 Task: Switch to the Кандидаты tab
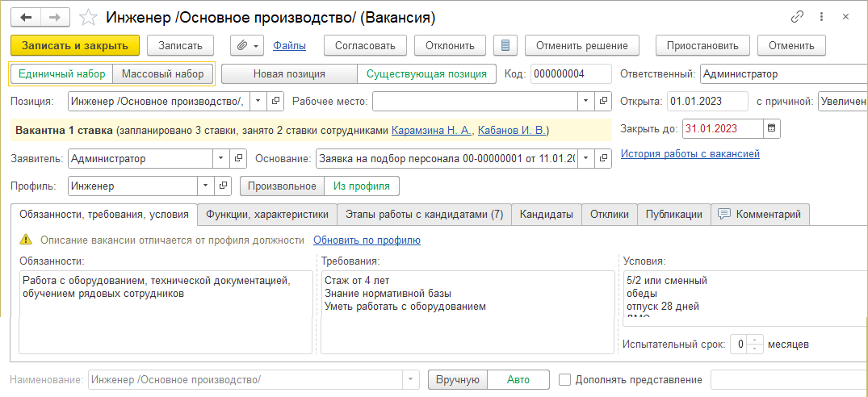(547, 215)
